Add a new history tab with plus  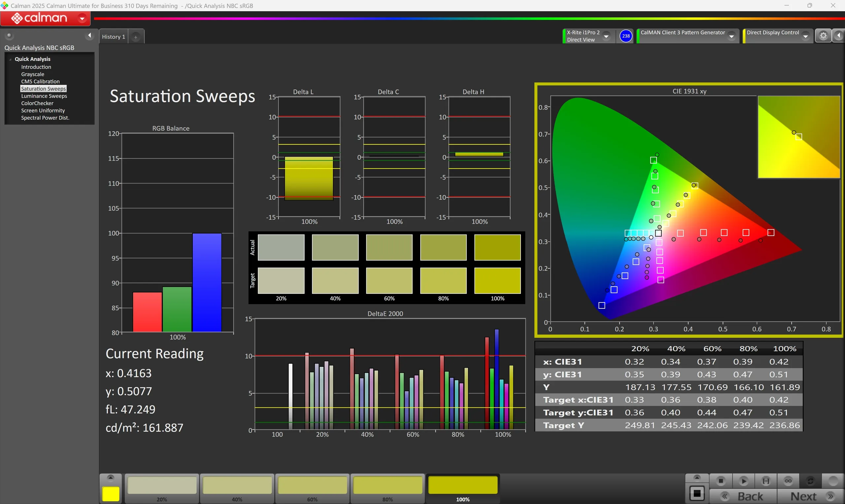136,37
